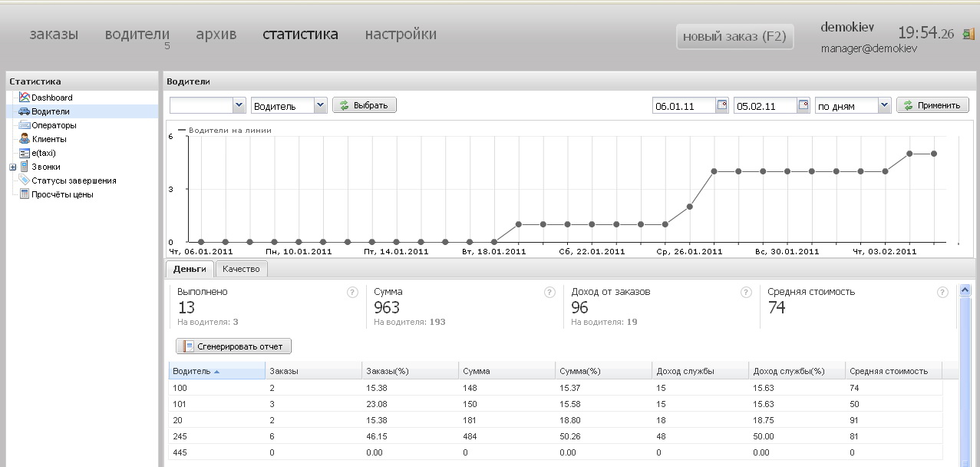This screenshot has width=980, height=467.
Task: Select e(taxi) in statistics tree
Action: point(44,153)
